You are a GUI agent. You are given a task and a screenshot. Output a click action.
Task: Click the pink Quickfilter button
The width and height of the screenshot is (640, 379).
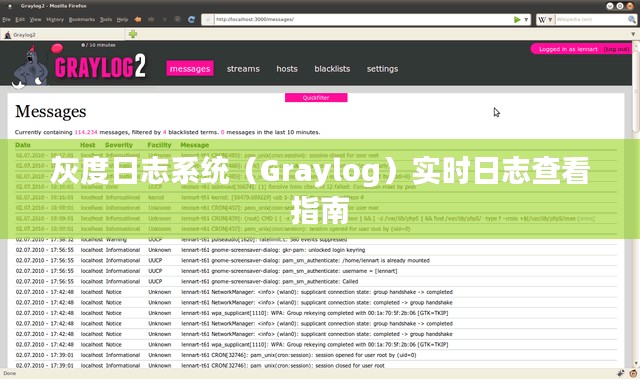(316, 98)
